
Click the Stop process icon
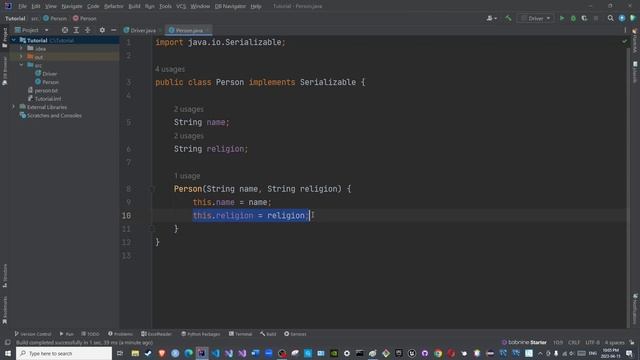point(596,18)
